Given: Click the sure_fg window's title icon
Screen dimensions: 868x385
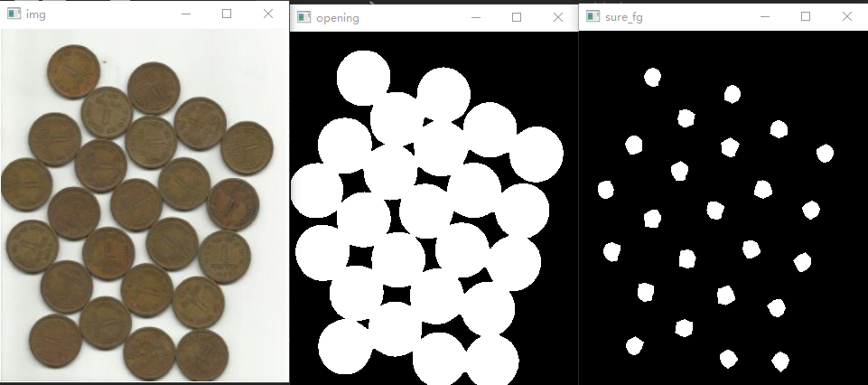Looking at the screenshot, I should [x=593, y=16].
